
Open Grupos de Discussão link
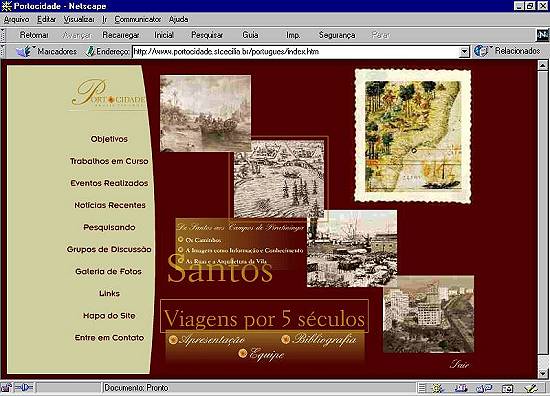point(109,249)
